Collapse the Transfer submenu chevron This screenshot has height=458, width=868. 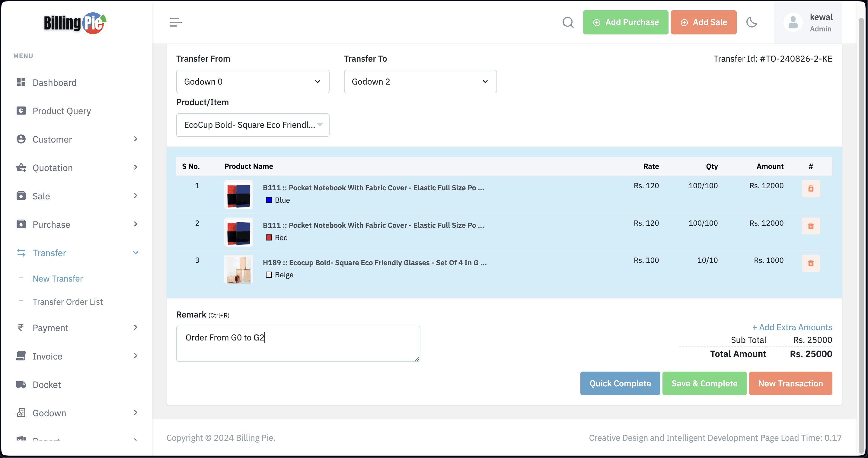click(136, 253)
